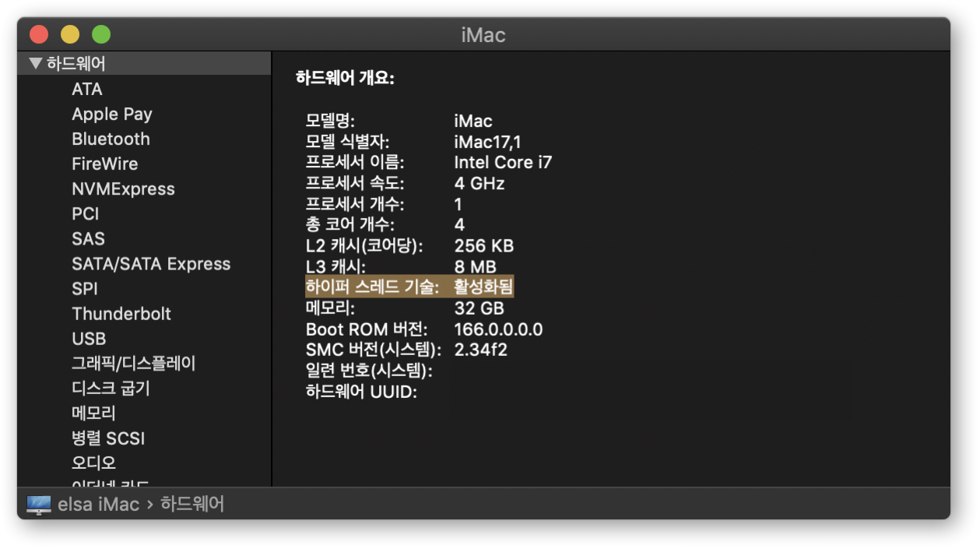
Task: Click the 4 GHz processor speed value
Action: 479,184
